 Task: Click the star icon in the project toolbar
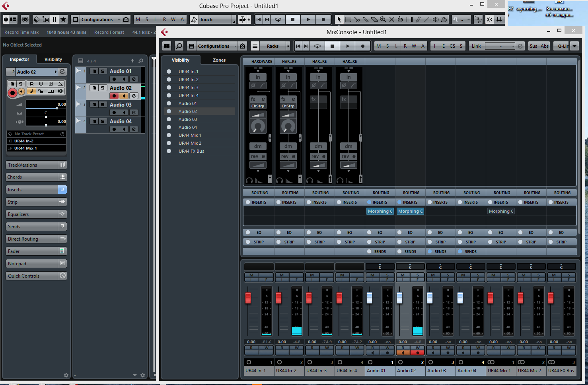[x=63, y=19]
